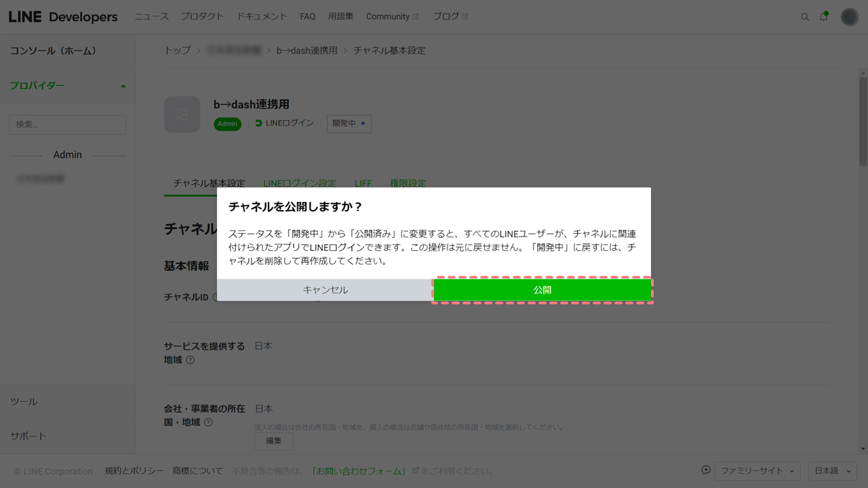The height and width of the screenshot is (488, 868).
Task: Click b→dash連携用 in the breadcrumb
Action: (307, 50)
